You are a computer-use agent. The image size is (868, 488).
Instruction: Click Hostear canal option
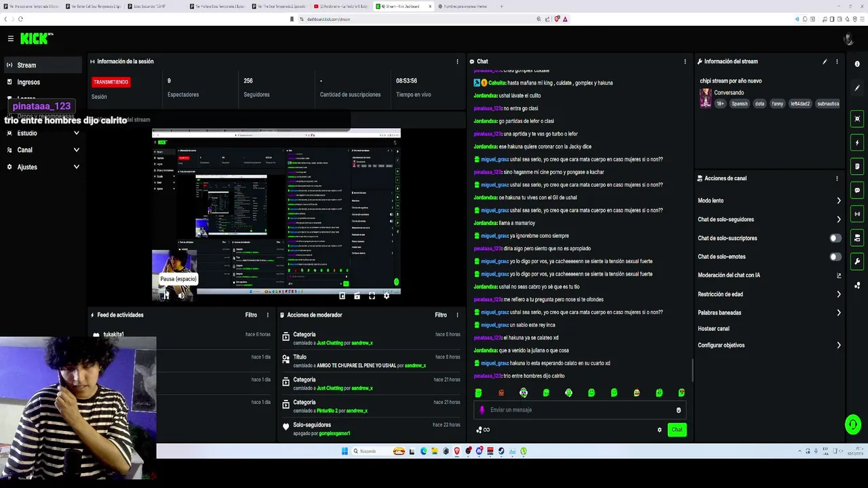click(713, 329)
